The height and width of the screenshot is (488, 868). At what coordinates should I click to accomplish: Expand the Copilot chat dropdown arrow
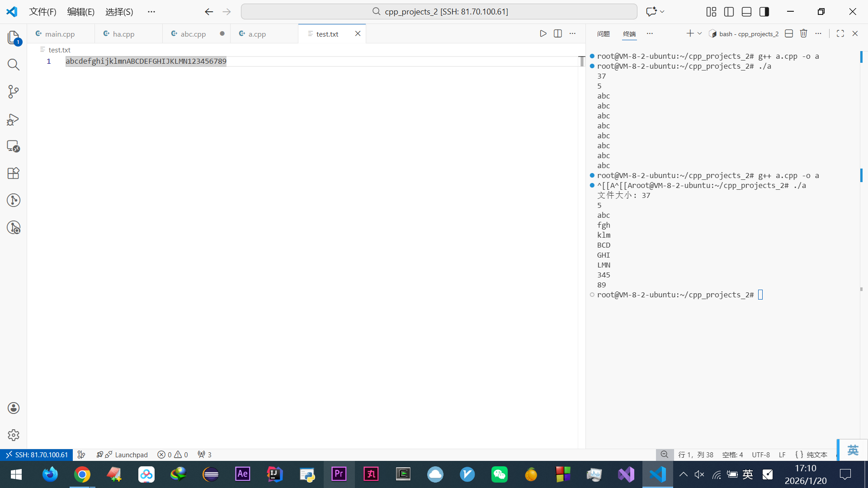662,12
